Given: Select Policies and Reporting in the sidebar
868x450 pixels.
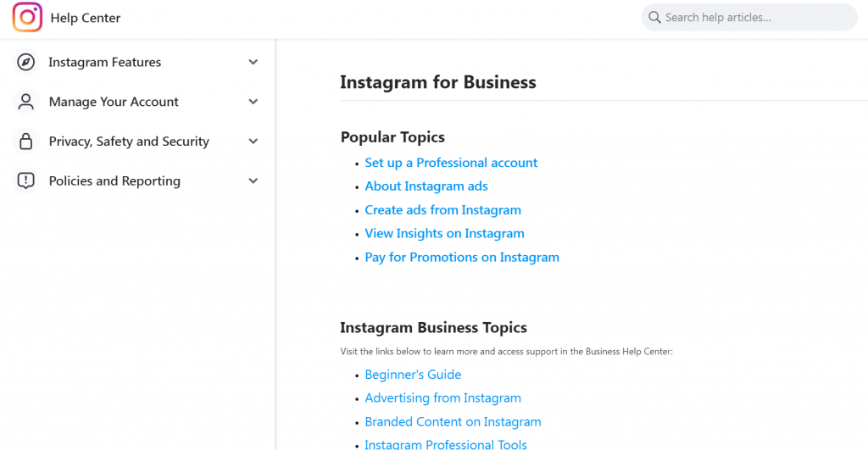Looking at the screenshot, I should [114, 181].
